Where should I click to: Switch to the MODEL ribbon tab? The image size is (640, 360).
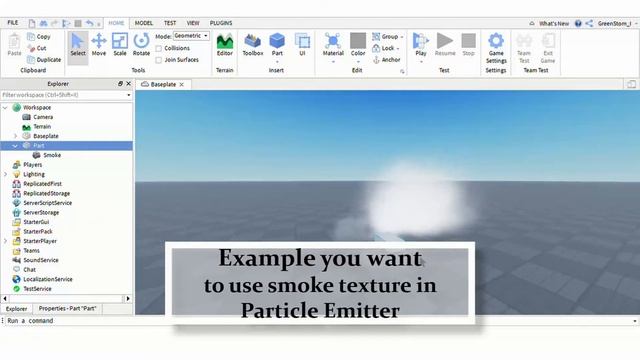(x=144, y=23)
